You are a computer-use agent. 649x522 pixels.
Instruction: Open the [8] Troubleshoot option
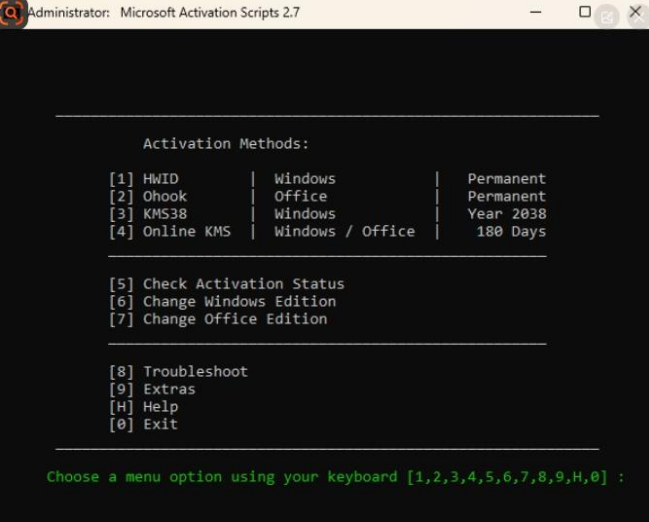[x=178, y=371]
